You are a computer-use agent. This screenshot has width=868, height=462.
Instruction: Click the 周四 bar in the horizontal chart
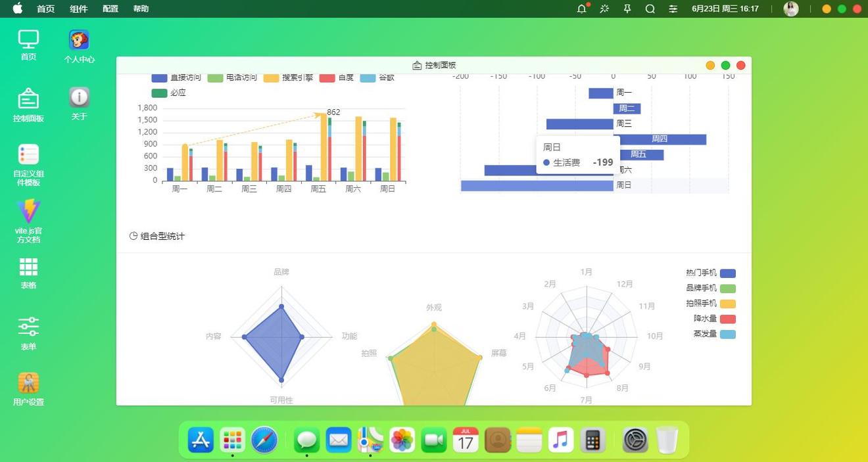click(x=660, y=139)
